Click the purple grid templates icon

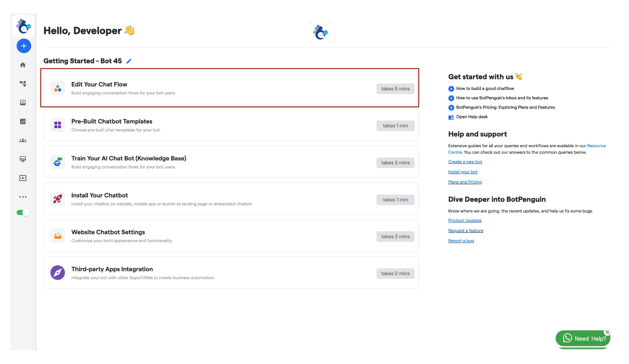pos(58,125)
